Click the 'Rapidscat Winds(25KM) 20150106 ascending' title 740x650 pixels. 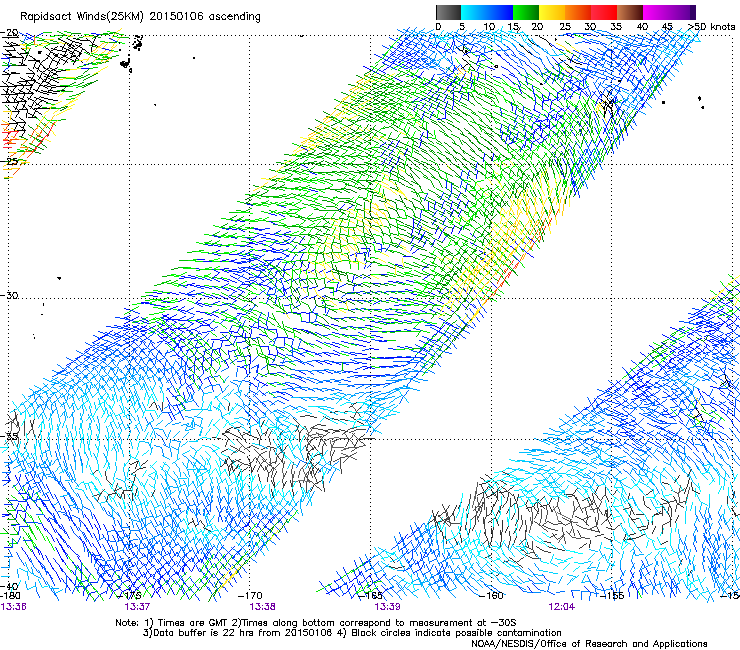click(x=140, y=17)
